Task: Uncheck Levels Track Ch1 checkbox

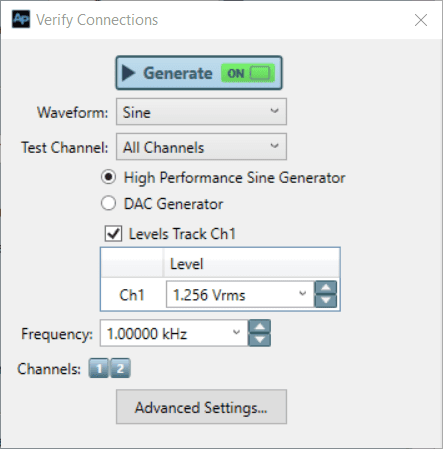Action: pyautogui.click(x=113, y=233)
